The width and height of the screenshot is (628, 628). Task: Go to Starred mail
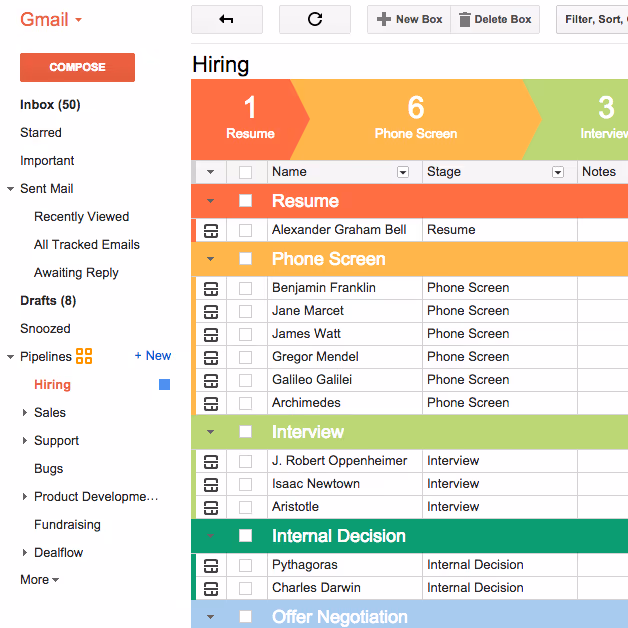(x=41, y=133)
